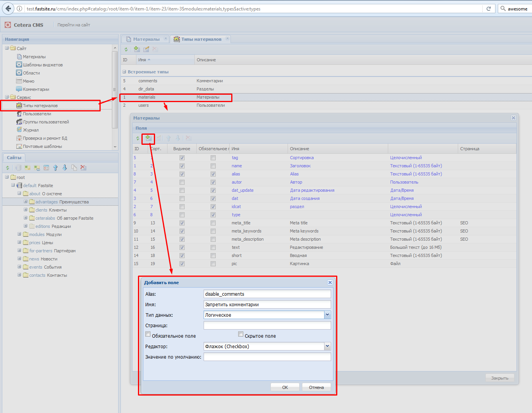Sort by the Имя column header
The image size is (532, 413).
165,60
